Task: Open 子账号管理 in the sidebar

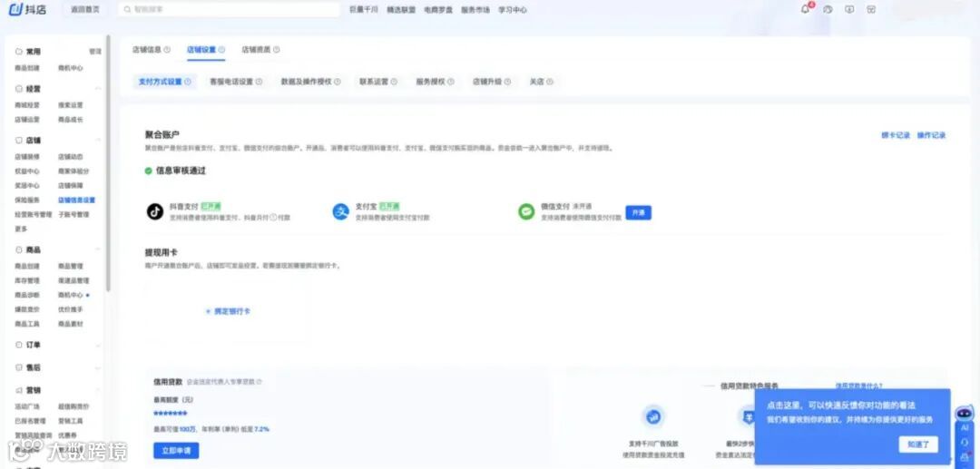Action: [73, 215]
